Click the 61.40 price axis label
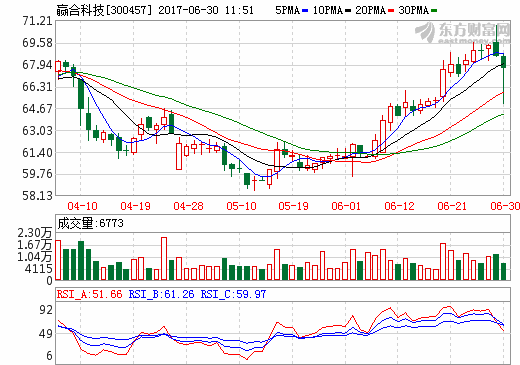The image size is (520, 365). point(37,153)
